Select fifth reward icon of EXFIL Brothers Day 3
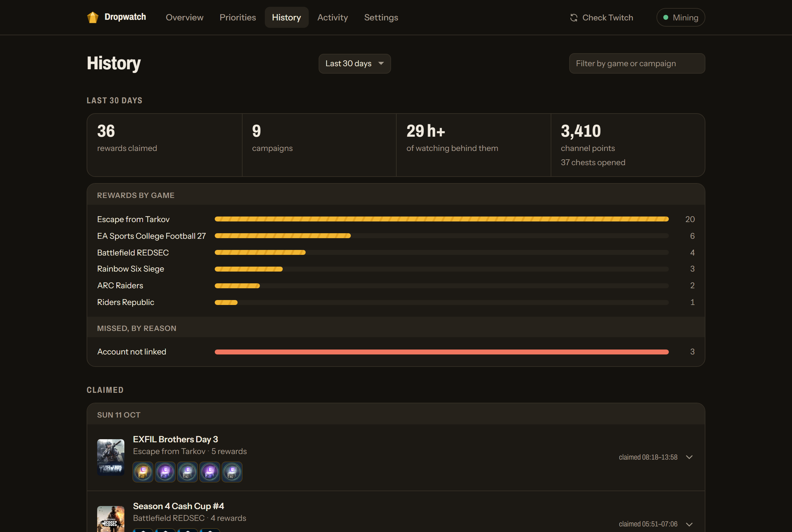 pyautogui.click(x=232, y=472)
